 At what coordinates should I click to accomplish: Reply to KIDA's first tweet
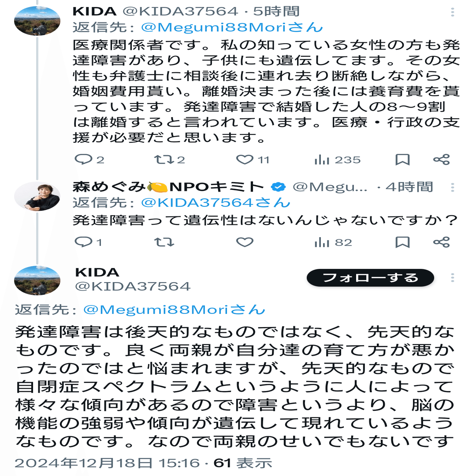(82, 160)
